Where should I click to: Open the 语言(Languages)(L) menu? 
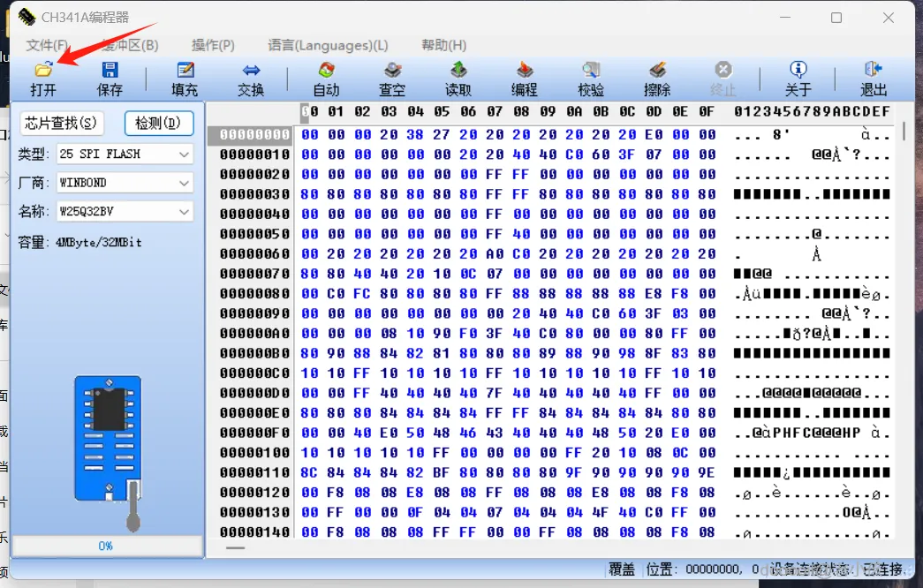click(328, 45)
